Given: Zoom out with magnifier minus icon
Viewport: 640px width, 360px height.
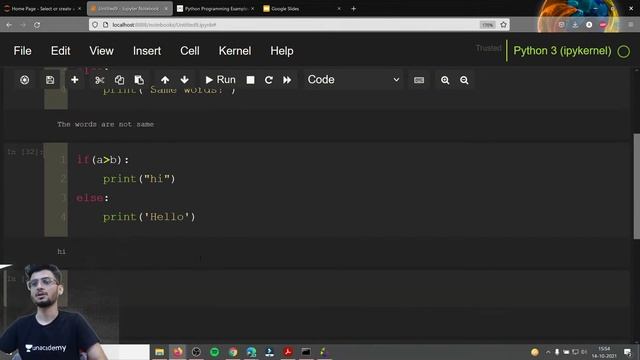Looking at the screenshot, I should [x=464, y=80].
